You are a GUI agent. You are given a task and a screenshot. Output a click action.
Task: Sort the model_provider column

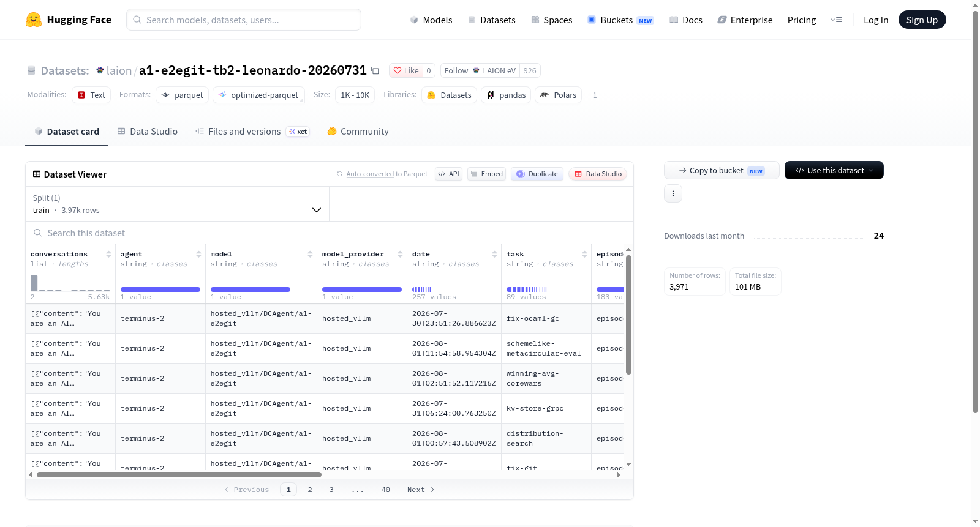coord(400,254)
